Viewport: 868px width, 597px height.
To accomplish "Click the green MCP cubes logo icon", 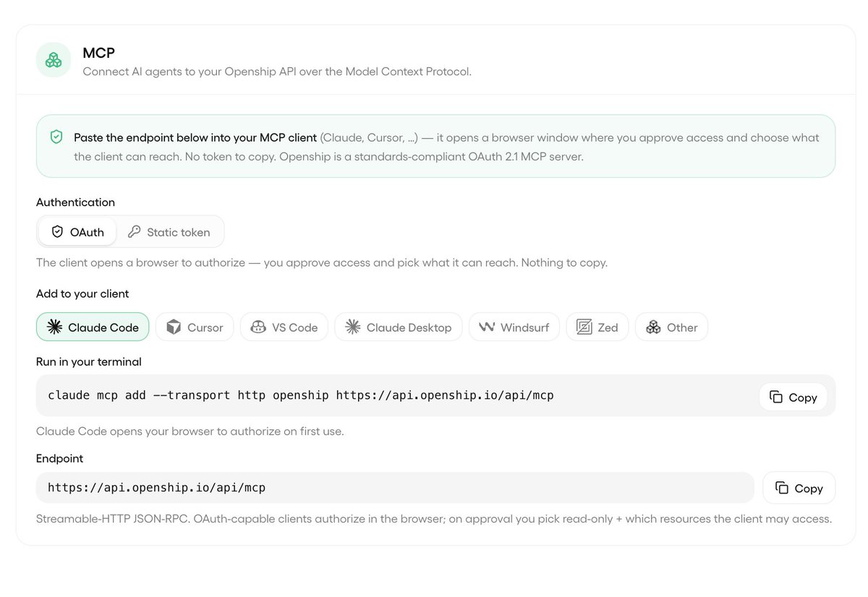I will click(54, 60).
